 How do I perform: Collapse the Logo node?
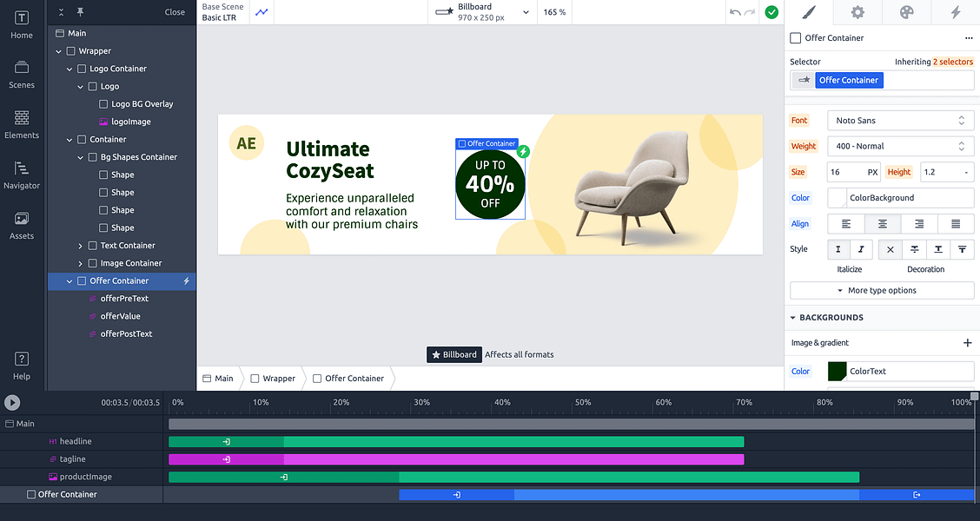(80, 87)
